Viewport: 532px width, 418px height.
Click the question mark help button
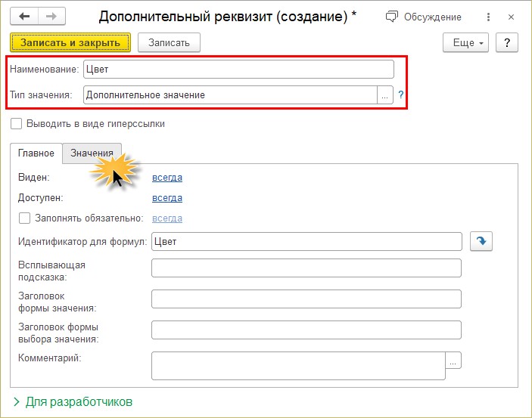[x=506, y=42]
